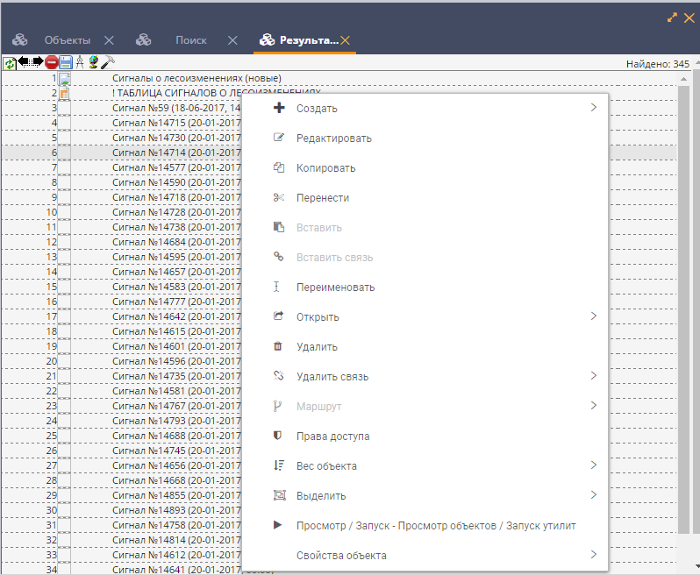Click the expand panel arrows icon
The height and width of the screenshot is (575, 700).
672,18
